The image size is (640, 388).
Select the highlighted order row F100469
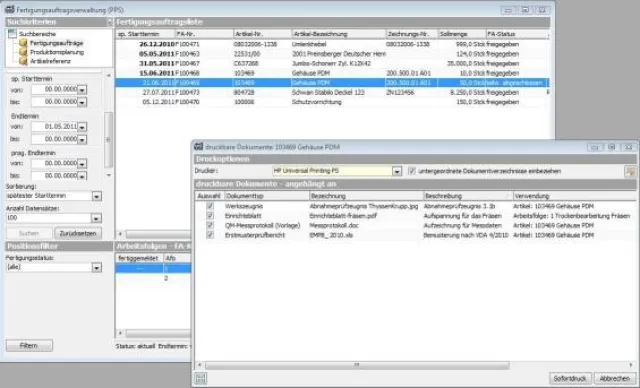(x=332, y=83)
